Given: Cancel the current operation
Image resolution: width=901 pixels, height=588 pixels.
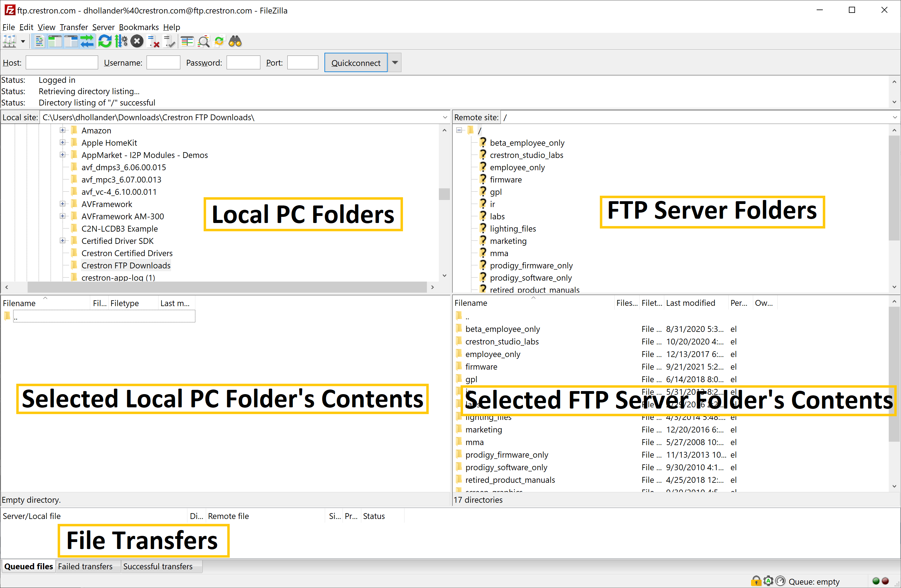Looking at the screenshot, I should pyautogui.click(x=137, y=41).
